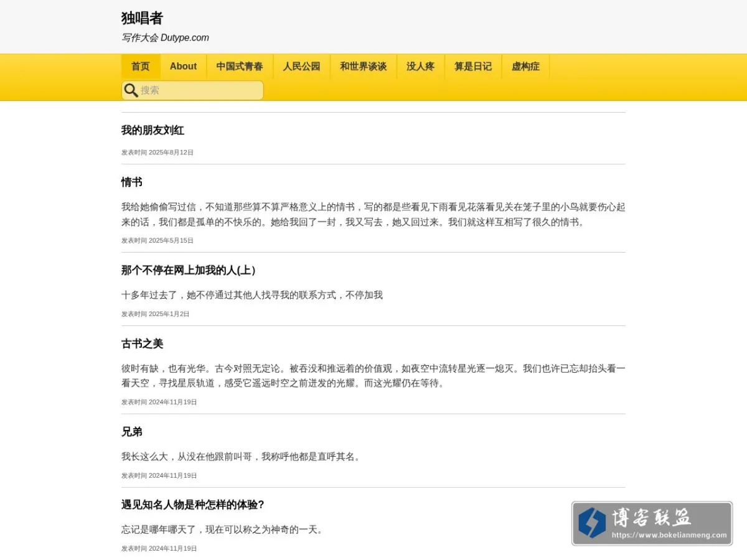The height and width of the screenshot is (560, 747).
Task: Click the excerpt 我长这么大，从没在他跟前叫哥
Action: point(241,457)
